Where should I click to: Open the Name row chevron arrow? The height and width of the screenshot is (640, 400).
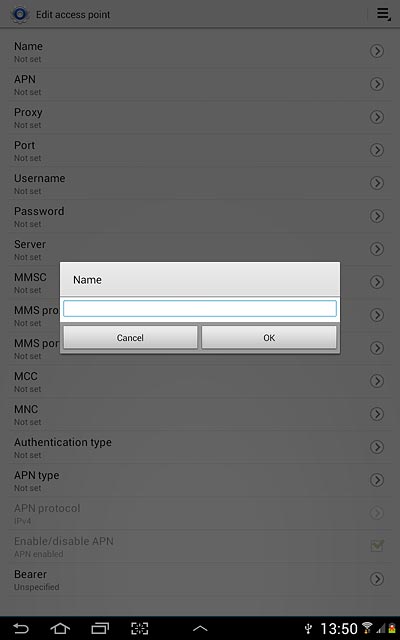(377, 51)
